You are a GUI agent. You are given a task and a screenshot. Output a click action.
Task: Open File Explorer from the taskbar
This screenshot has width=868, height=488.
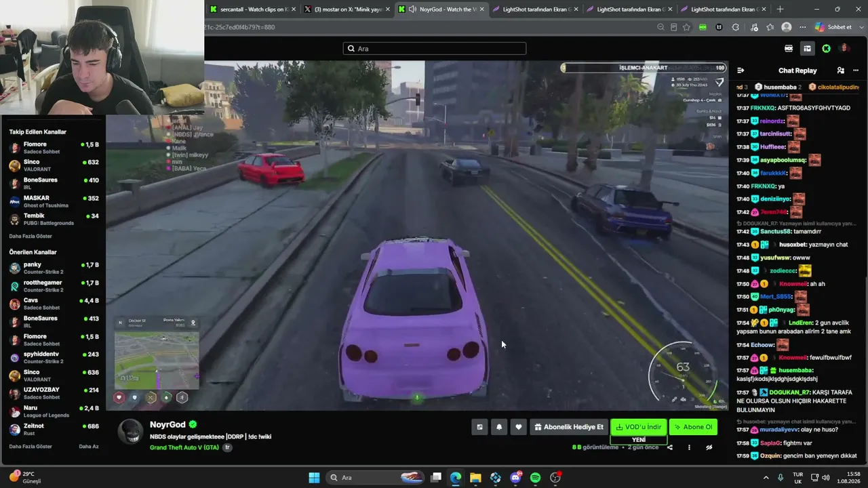point(475,478)
